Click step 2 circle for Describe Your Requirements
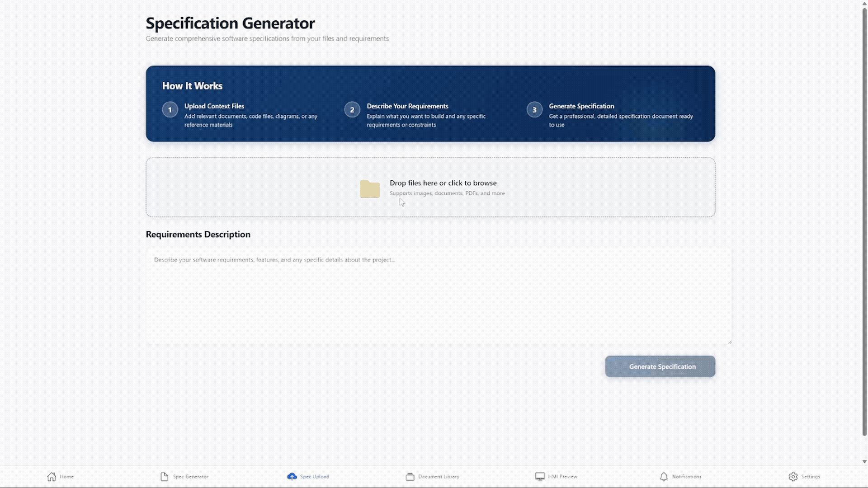The image size is (868, 488). pos(352,110)
